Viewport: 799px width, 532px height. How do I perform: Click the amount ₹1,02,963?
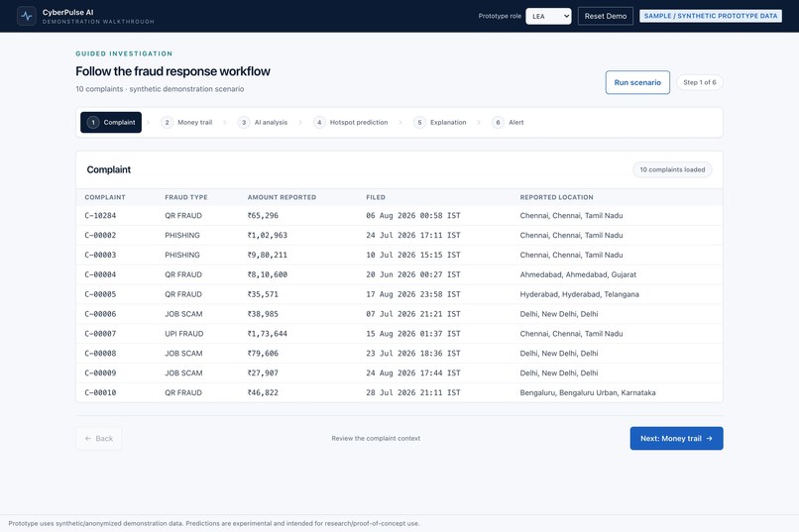point(268,235)
